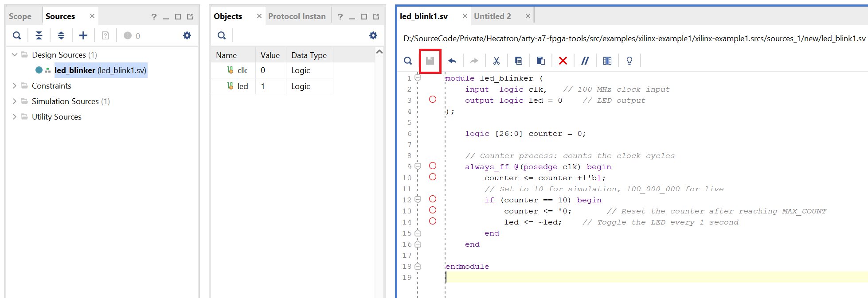Close the led_blink1.sv tab
868x298 pixels.
click(465, 16)
